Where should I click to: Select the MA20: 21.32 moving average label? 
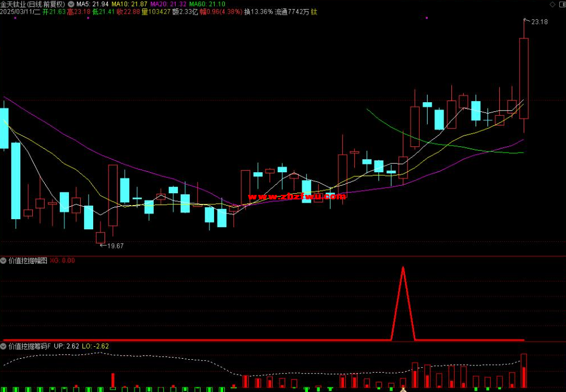tap(168, 5)
